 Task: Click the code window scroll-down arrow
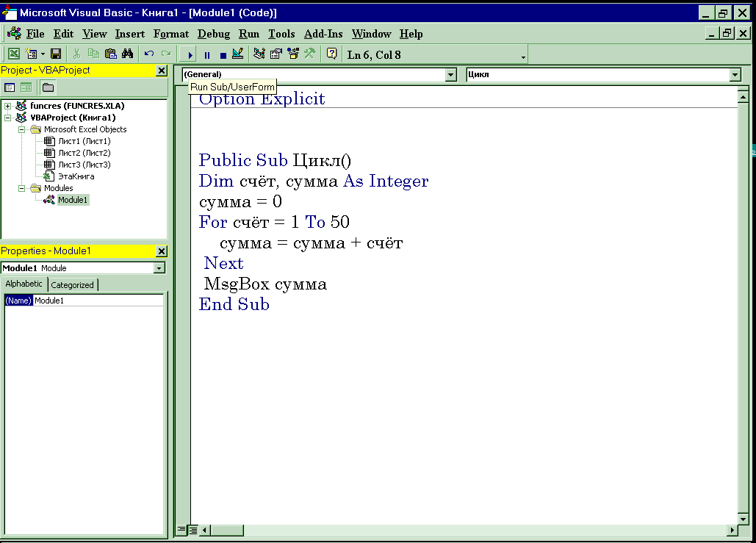coord(743,519)
